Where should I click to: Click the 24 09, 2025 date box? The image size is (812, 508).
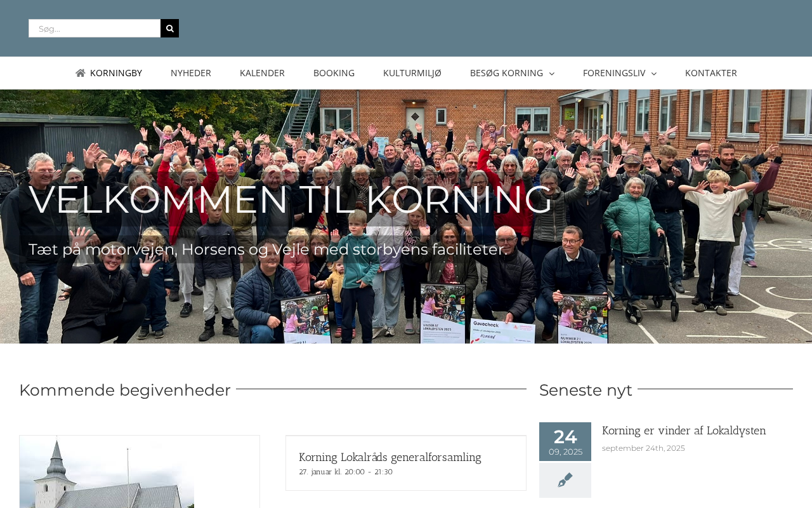pyautogui.click(x=565, y=441)
